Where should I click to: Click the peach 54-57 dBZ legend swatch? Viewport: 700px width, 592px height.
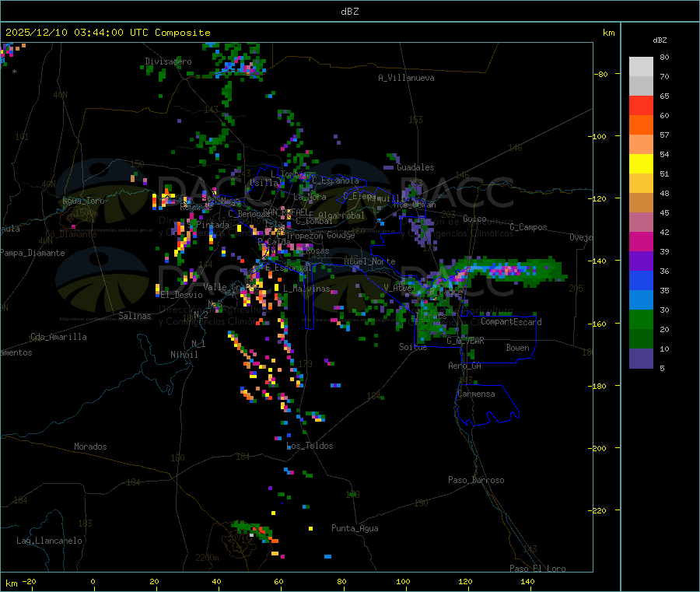point(641,145)
